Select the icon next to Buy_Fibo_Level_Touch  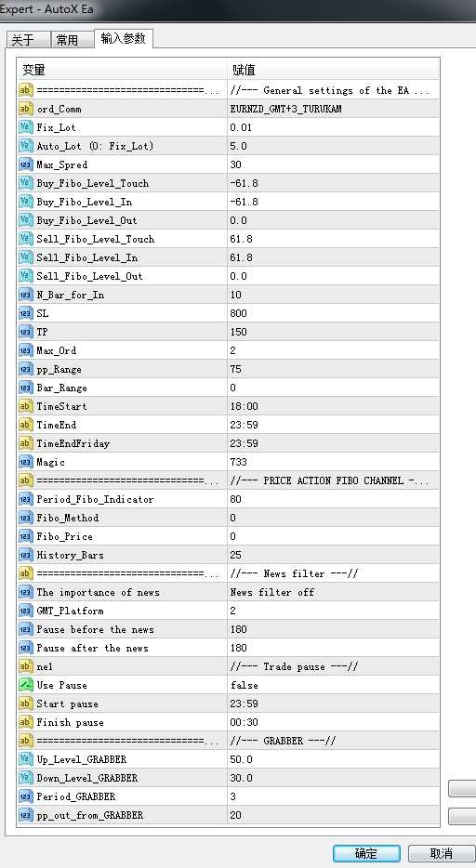point(26,183)
